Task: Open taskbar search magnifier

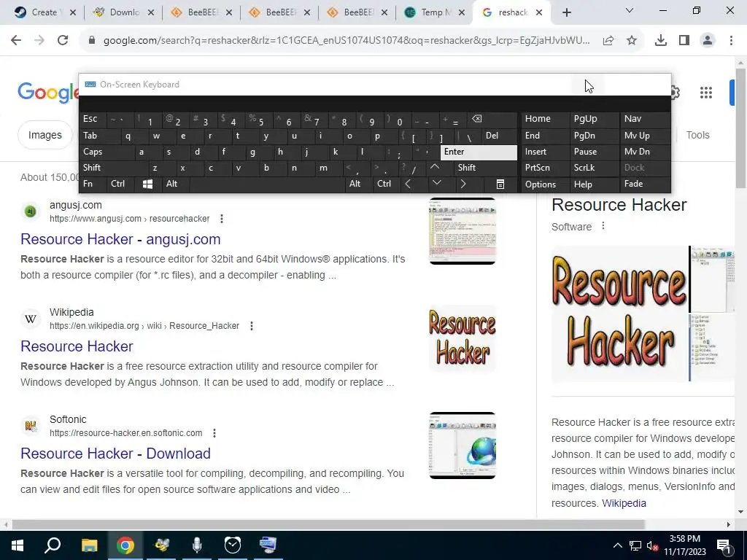Action: 53,545
